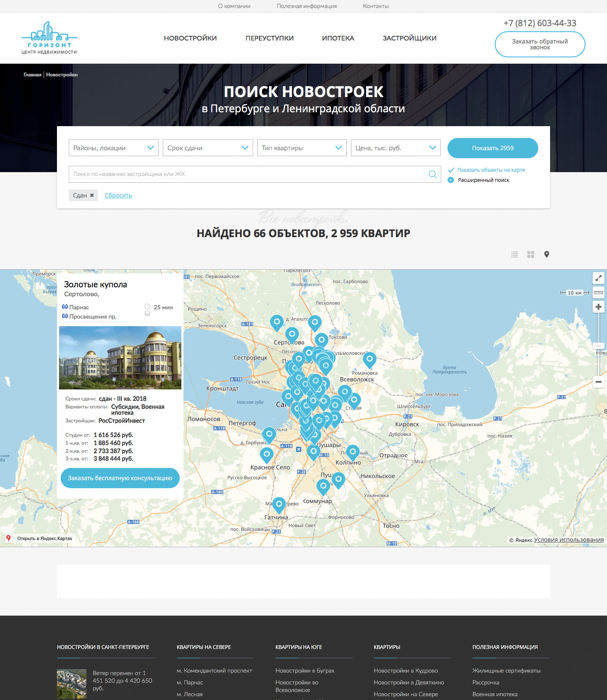Click the Новостройки breadcrumb link
The height and width of the screenshot is (700, 607).
tap(62, 75)
